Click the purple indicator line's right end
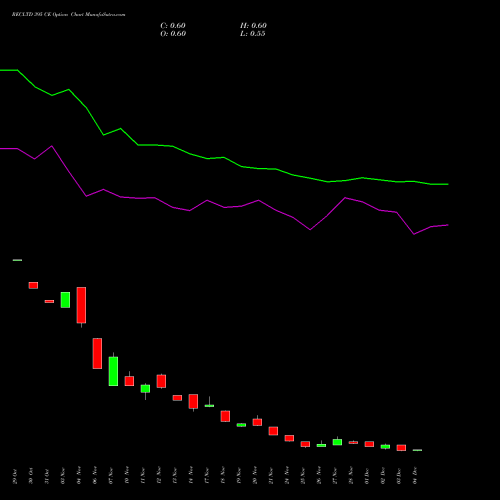The width and height of the screenshot is (500, 500). (447, 225)
